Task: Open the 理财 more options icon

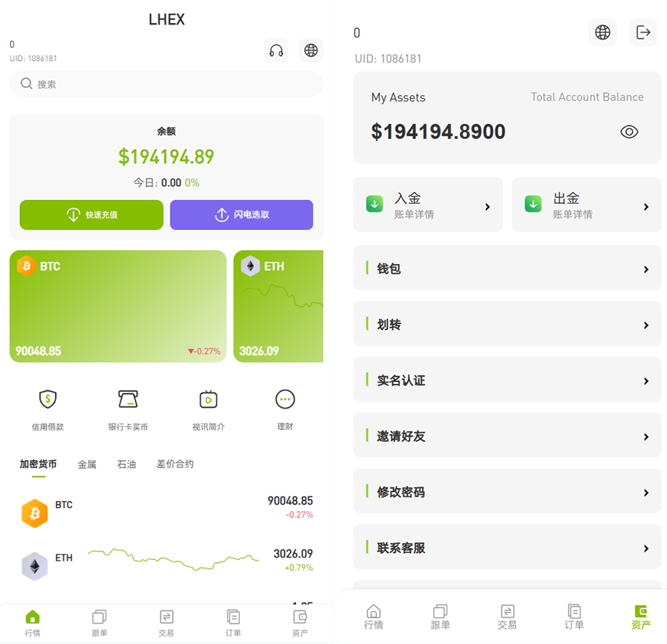Action: point(285,399)
